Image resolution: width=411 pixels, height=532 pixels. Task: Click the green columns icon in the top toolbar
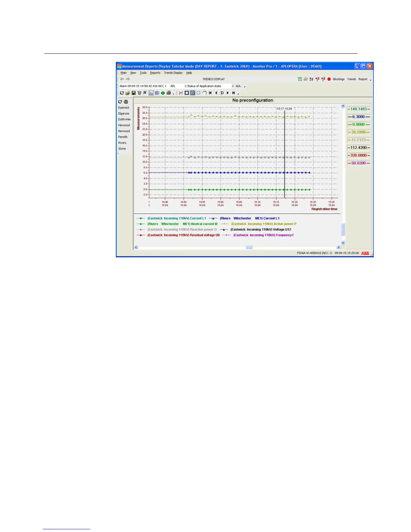[x=300, y=79]
